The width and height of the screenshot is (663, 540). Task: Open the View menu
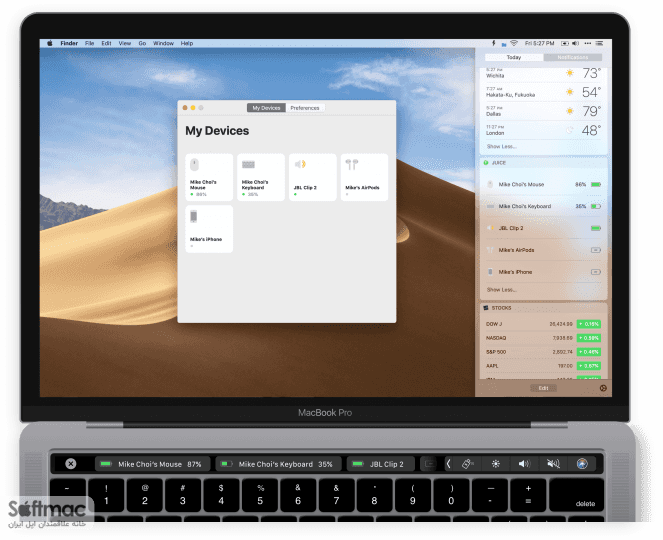pyautogui.click(x=125, y=43)
